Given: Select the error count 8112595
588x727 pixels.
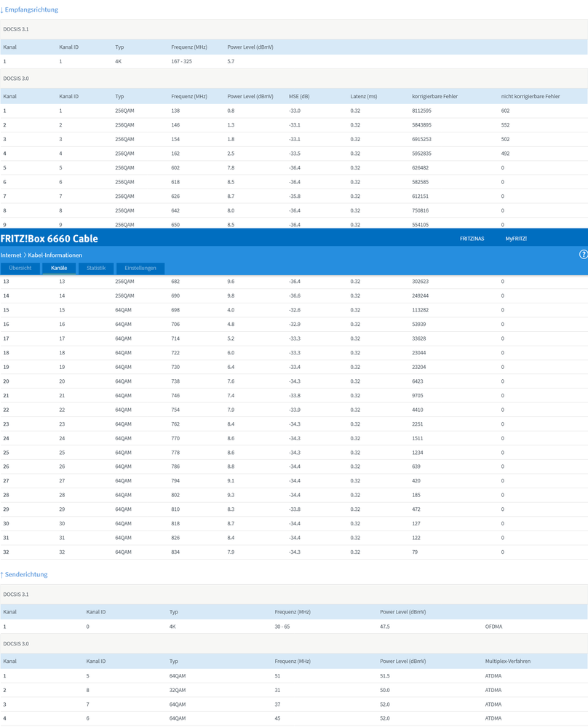Looking at the screenshot, I should pos(421,111).
